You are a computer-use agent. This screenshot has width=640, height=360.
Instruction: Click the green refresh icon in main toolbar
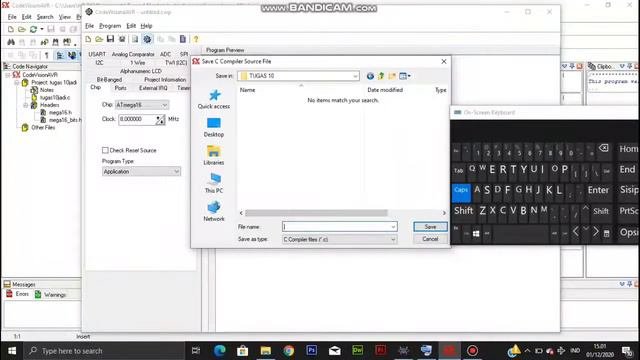(x=33, y=29)
